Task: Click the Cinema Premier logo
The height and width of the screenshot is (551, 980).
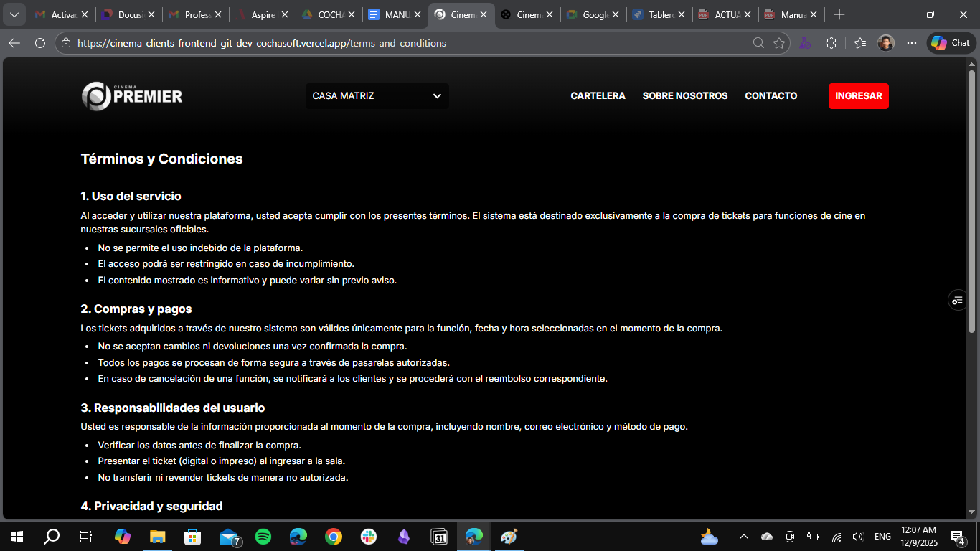Action: pos(132,95)
